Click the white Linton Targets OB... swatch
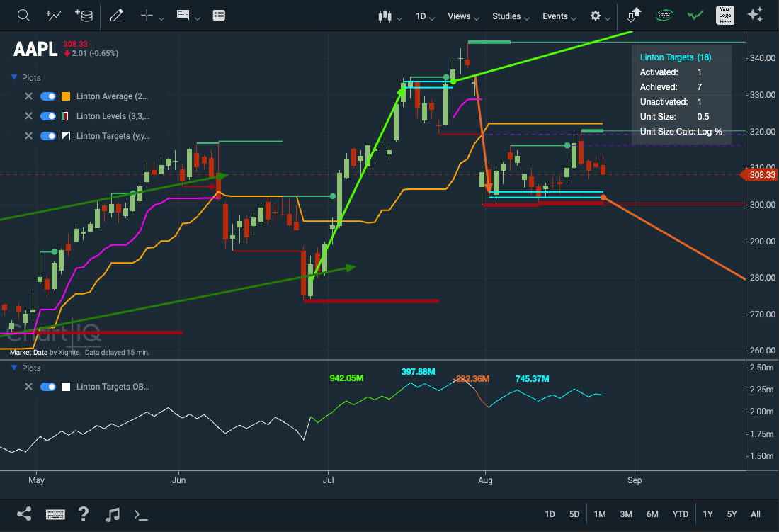This screenshot has width=779, height=532. point(66,387)
